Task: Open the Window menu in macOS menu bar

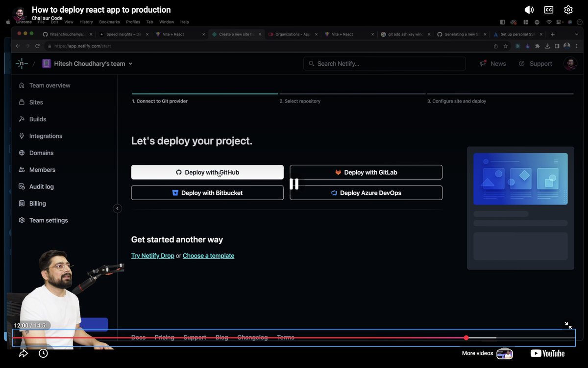Action: (x=167, y=22)
